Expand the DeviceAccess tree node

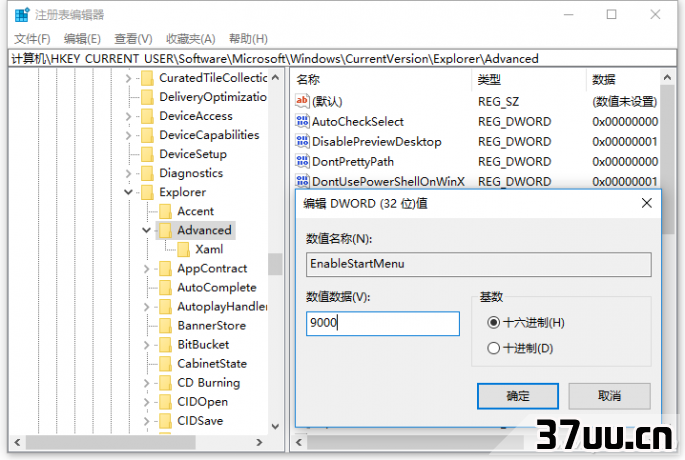click(x=128, y=117)
